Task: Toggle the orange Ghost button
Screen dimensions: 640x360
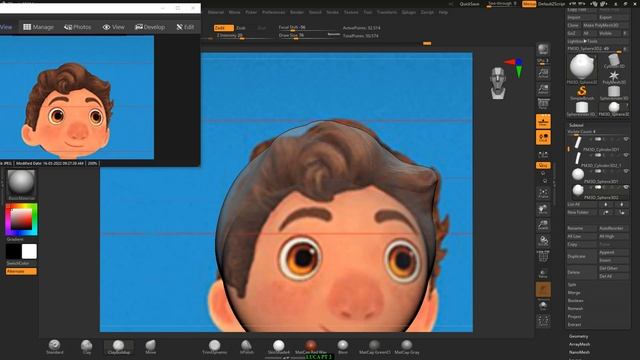Action: [x=543, y=290]
